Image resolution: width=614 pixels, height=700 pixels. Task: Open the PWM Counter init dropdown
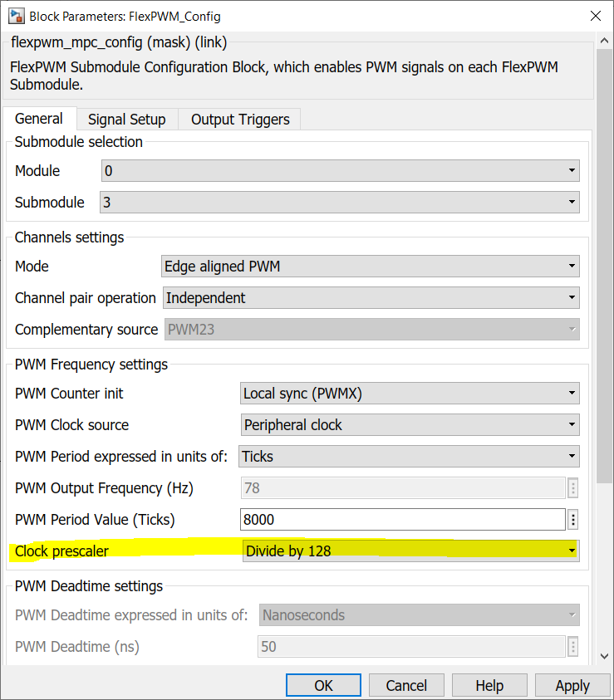pyautogui.click(x=410, y=393)
